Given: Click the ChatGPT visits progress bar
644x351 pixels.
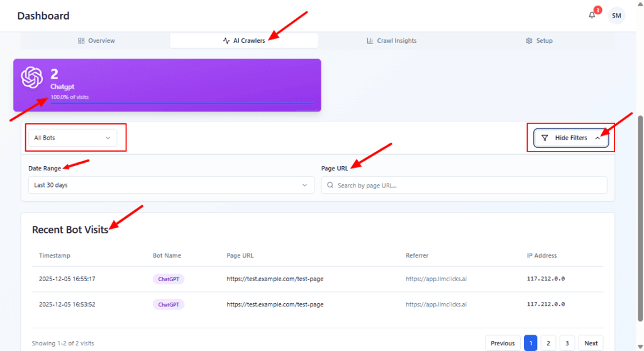Looking at the screenshot, I should click(181, 103).
